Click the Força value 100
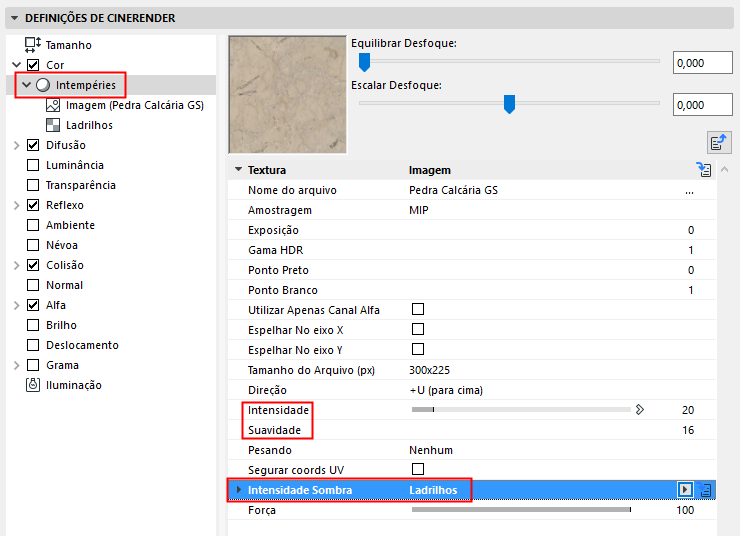This screenshot has width=740, height=536. 685,510
